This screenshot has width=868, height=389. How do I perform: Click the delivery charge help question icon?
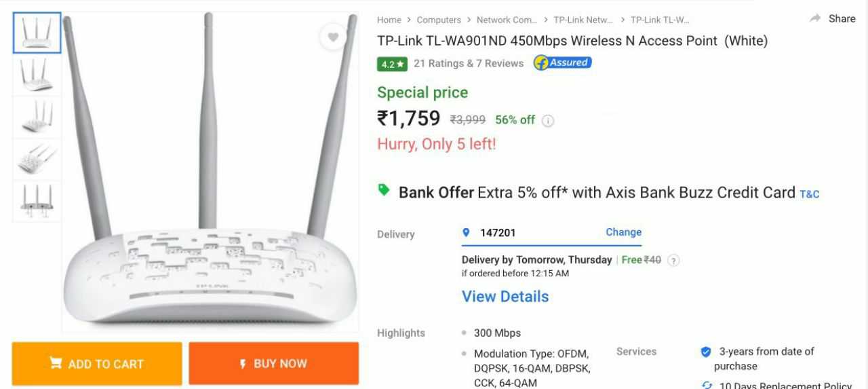point(673,260)
